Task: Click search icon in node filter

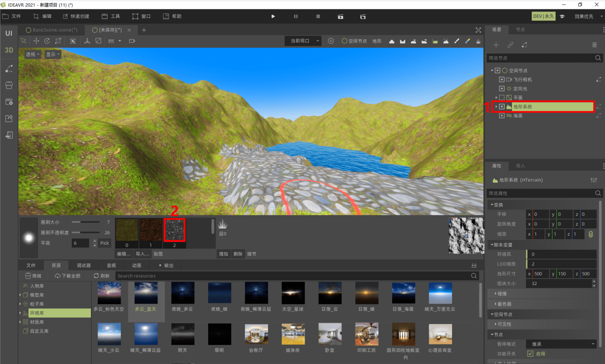Action: point(598,58)
